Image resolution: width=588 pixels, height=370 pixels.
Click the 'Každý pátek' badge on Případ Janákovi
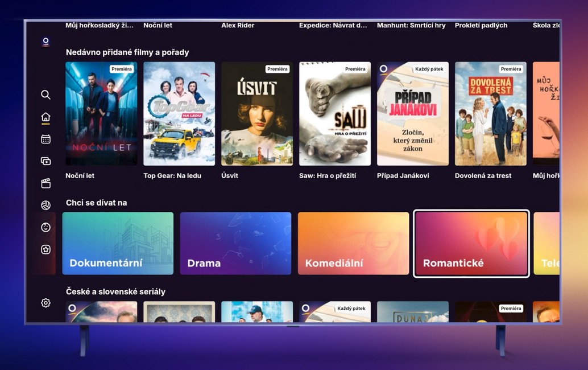pyautogui.click(x=429, y=69)
